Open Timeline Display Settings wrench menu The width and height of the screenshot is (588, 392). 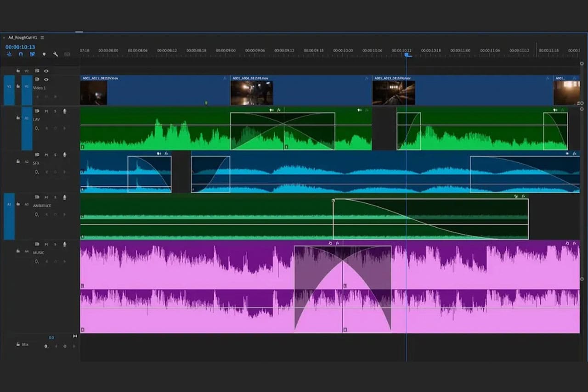(56, 54)
